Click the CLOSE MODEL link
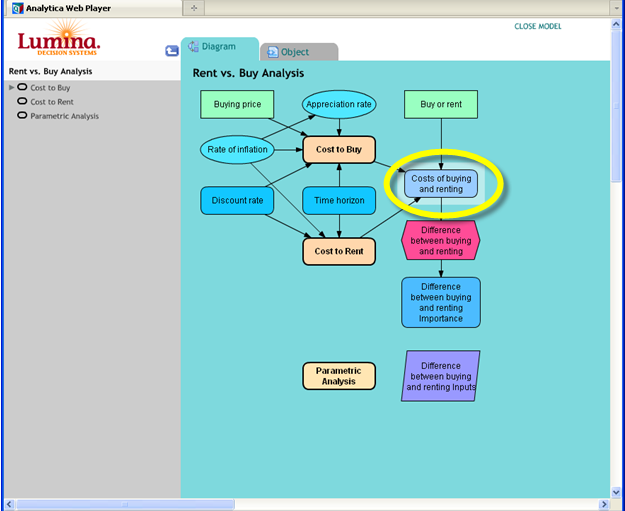This screenshot has height=511, width=625. (x=537, y=26)
